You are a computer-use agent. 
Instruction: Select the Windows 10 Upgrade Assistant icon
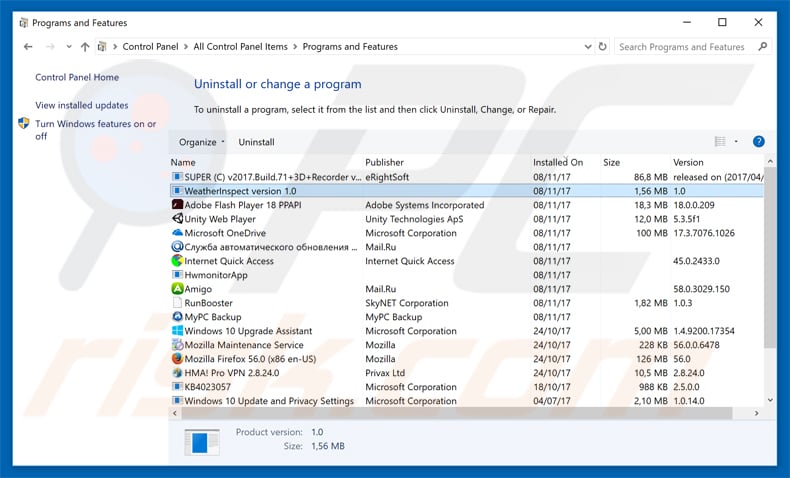pyautogui.click(x=177, y=330)
